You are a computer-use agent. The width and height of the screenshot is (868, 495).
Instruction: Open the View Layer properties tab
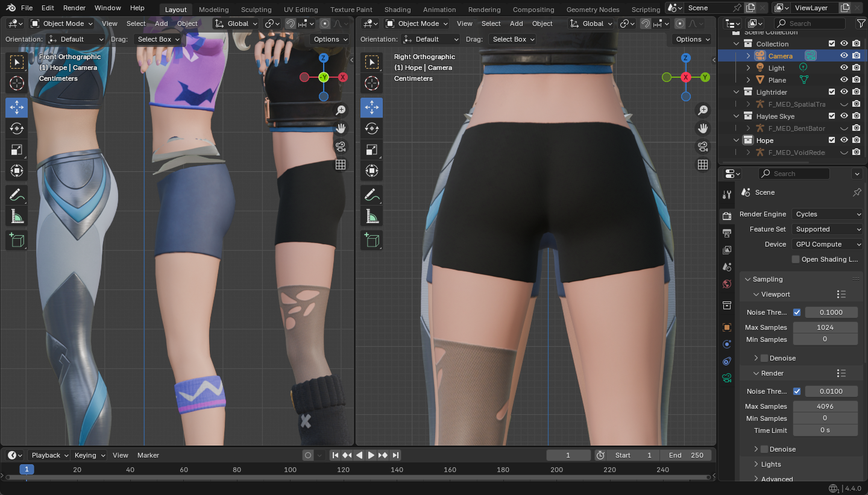[x=727, y=250]
